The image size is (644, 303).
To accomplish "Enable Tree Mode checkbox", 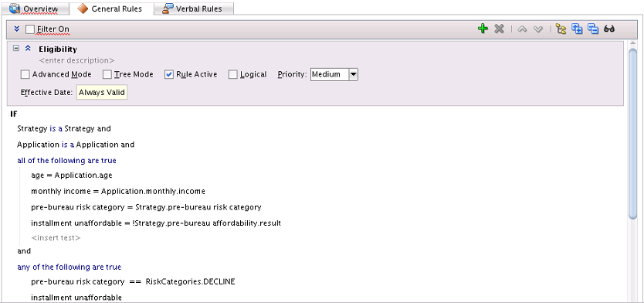I will (x=107, y=74).
